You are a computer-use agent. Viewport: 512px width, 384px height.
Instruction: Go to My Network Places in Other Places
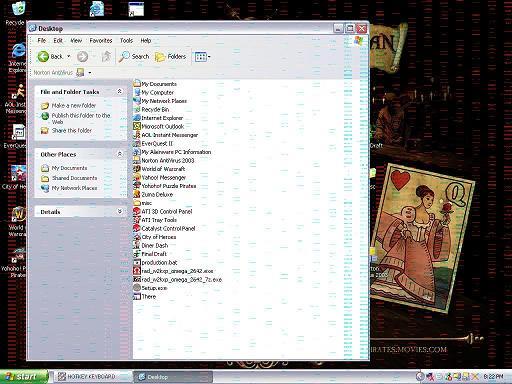(74, 188)
